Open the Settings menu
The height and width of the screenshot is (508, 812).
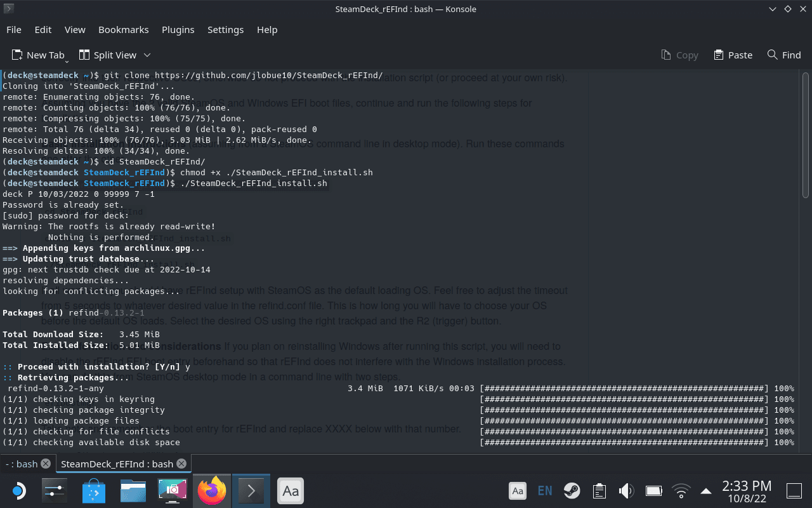click(x=225, y=30)
